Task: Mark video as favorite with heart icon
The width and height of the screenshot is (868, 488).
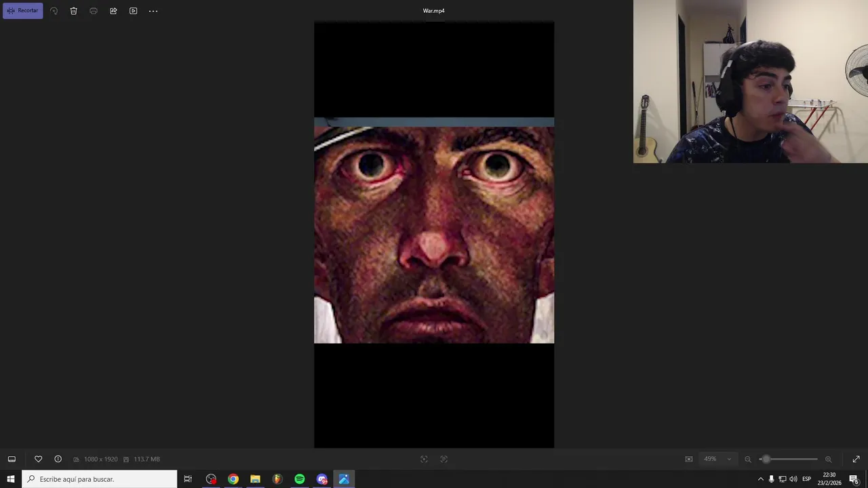Action: (x=38, y=459)
